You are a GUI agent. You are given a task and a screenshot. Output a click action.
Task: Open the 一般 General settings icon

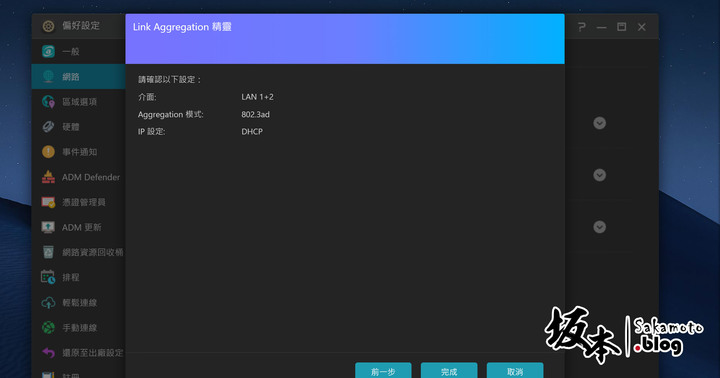(x=48, y=51)
